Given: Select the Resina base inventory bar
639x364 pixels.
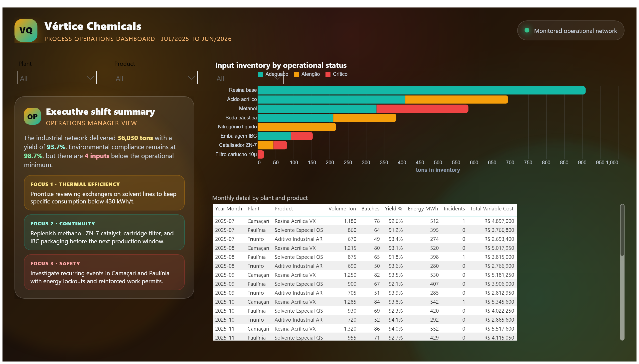Looking at the screenshot, I should click(x=422, y=90).
